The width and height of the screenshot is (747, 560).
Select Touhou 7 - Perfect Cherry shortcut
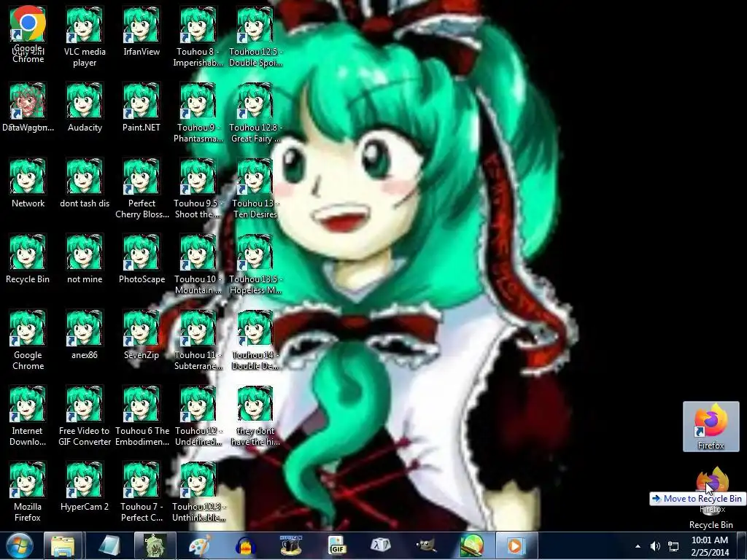coord(142,492)
